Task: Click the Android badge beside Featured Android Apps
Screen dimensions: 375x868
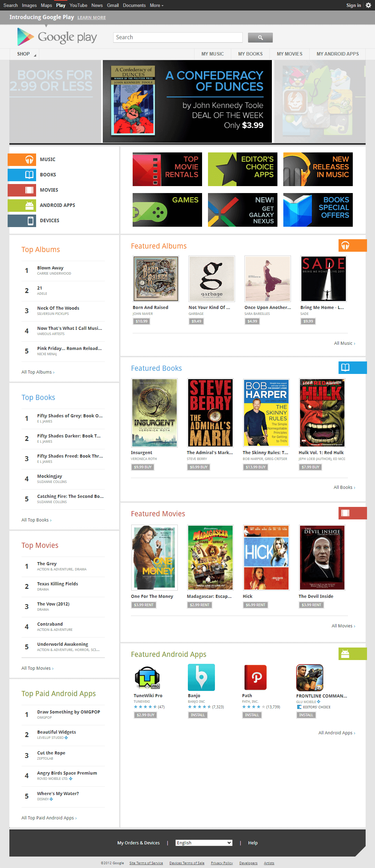Action: pos(352,654)
